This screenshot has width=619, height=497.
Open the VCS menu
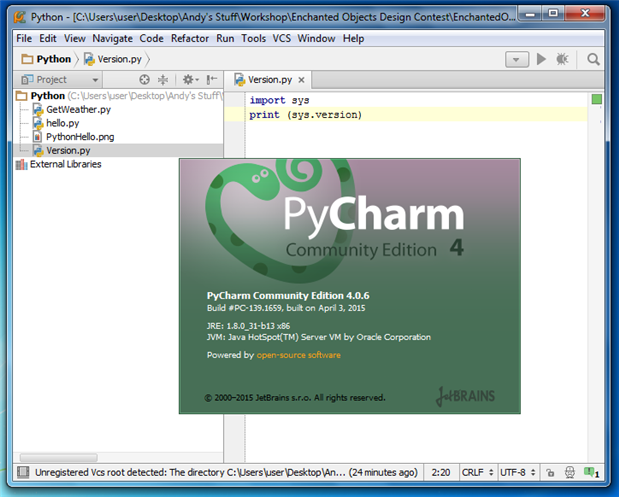[x=281, y=38]
